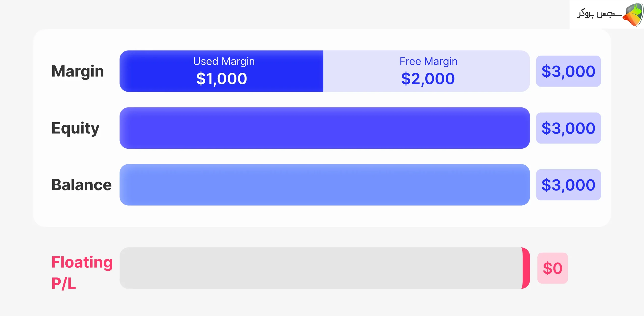Click the Persian broker name text
The width and height of the screenshot is (644, 316).
(x=599, y=14)
